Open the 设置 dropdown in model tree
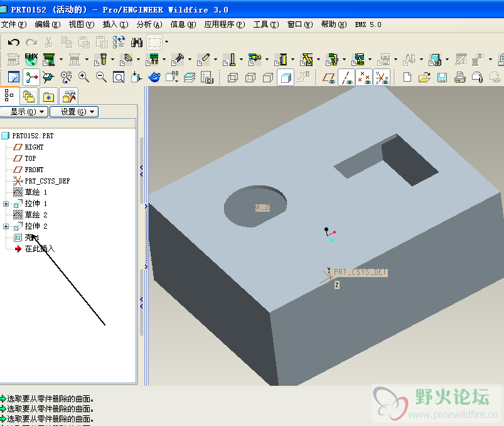Image resolution: width=504 pixels, height=426 pixels. 74,112
